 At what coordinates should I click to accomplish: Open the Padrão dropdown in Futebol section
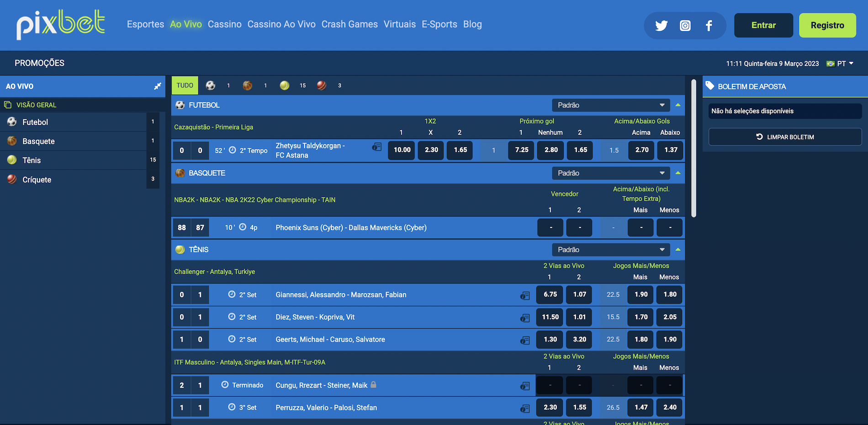point(611,105)
